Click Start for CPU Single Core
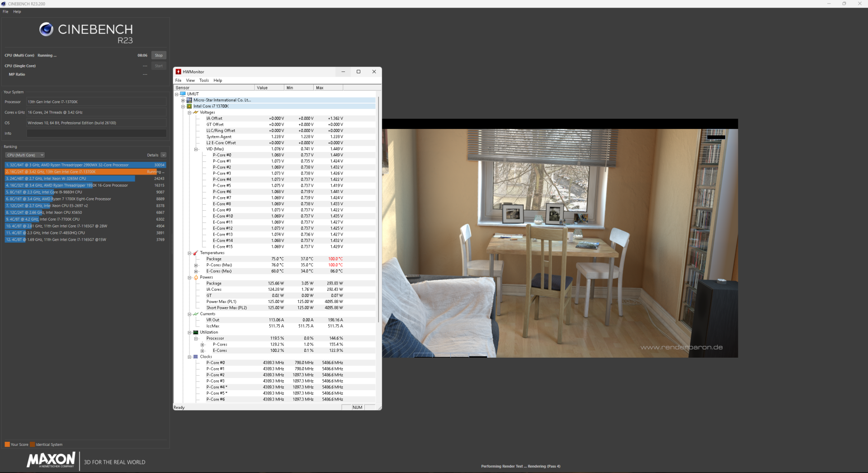This screenshot has width=868, height=473. 159,66
